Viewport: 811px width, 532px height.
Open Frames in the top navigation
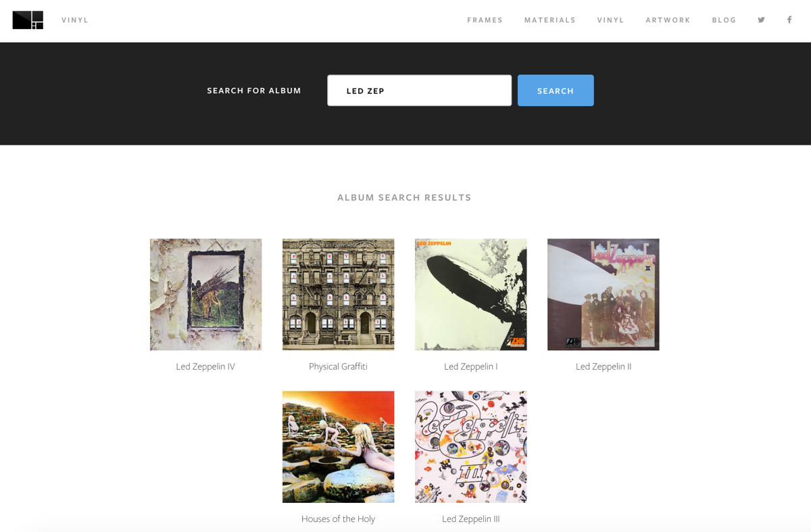coord(485,20)
